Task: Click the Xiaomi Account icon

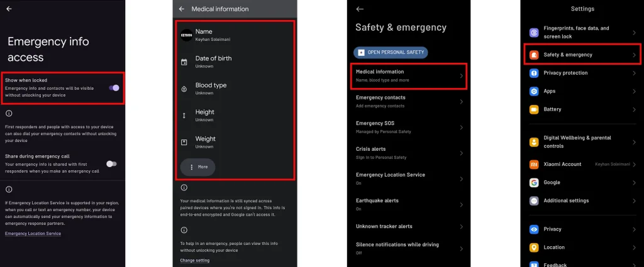Action: pyautogui.click(x=534, y=164)
